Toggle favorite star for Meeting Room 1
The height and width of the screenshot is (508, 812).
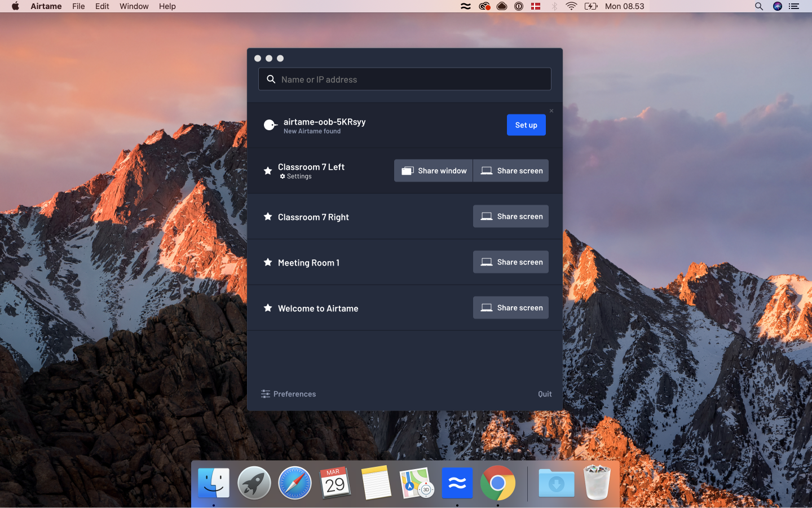[x=268, y=262]
